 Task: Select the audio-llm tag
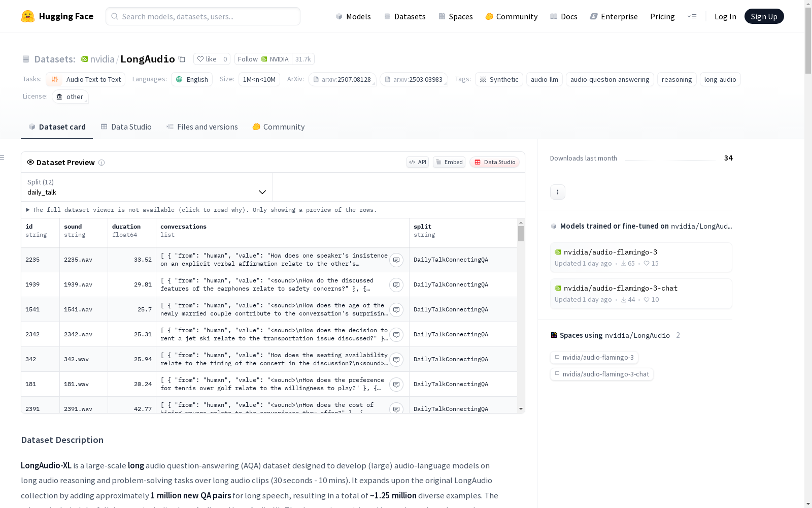(545, 79)
